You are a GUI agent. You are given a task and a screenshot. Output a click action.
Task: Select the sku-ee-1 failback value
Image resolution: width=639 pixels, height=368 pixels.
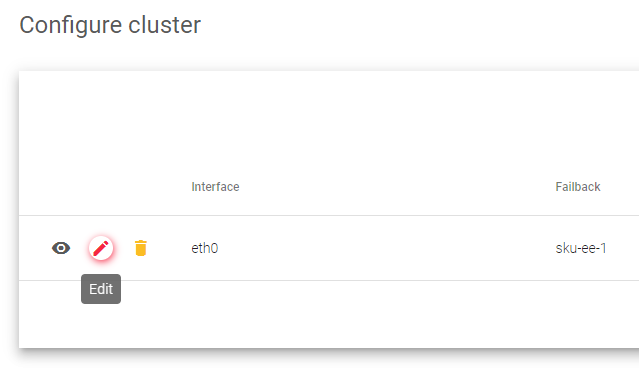coord(581,248)
